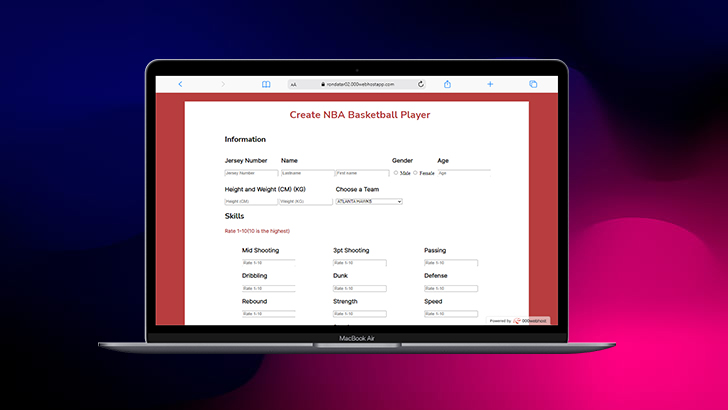Tap the AA reader text-size icon
728x410 pixels.
coord(293,85)
